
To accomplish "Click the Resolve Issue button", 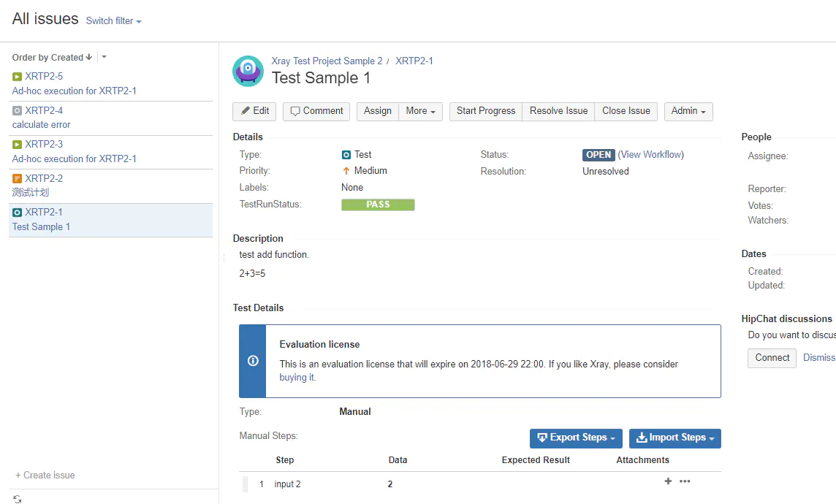I will pyautogui.click(x=558, y=111).
